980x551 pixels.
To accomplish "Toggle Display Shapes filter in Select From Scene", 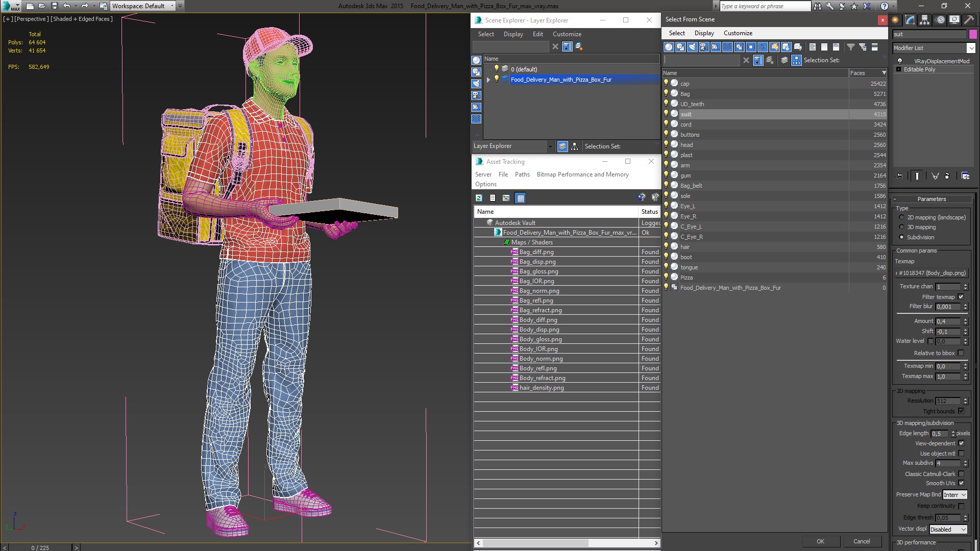I will pos(680,47).
